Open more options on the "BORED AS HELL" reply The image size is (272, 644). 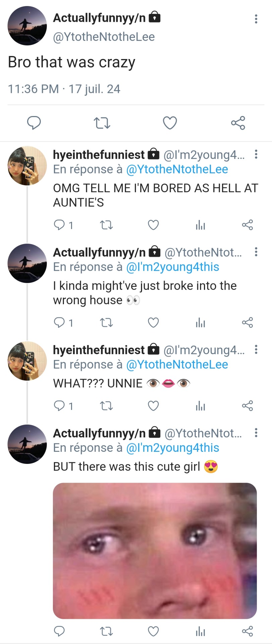coord(256,154)
